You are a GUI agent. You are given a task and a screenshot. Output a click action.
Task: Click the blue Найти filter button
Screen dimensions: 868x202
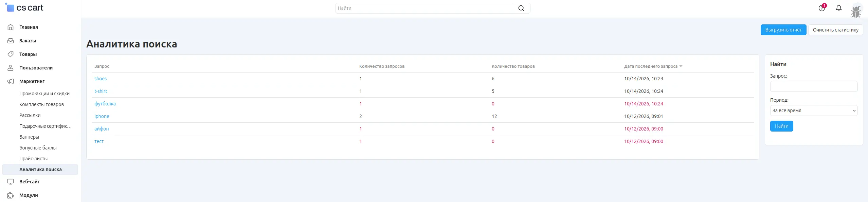(x=781, y=126)
